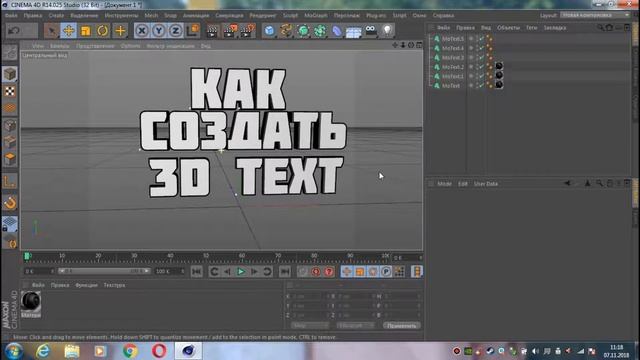The width and height of the screenshot is (640, 360).
Task: Click the back arrow in Attribute Manager
Action: (567, 184)
